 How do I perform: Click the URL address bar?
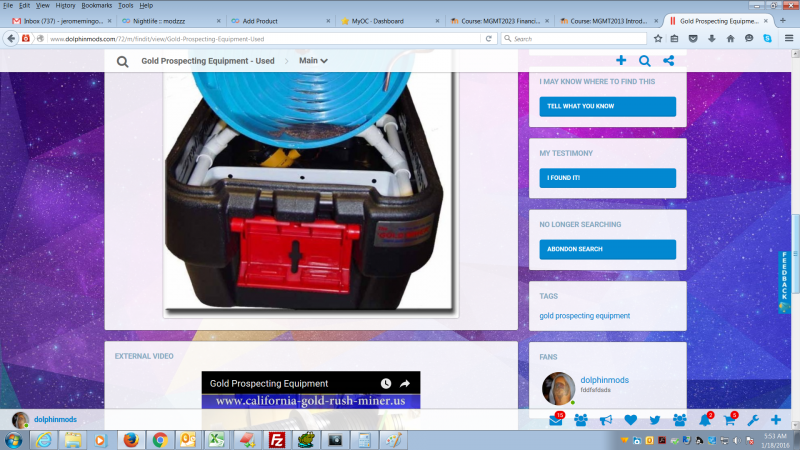(264, 39)
